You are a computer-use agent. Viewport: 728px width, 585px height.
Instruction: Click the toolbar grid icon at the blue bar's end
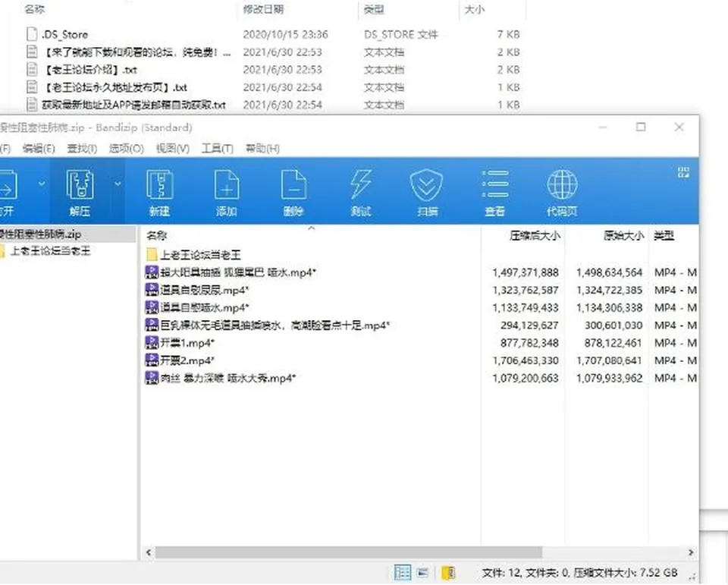click(x=683, y=173)
